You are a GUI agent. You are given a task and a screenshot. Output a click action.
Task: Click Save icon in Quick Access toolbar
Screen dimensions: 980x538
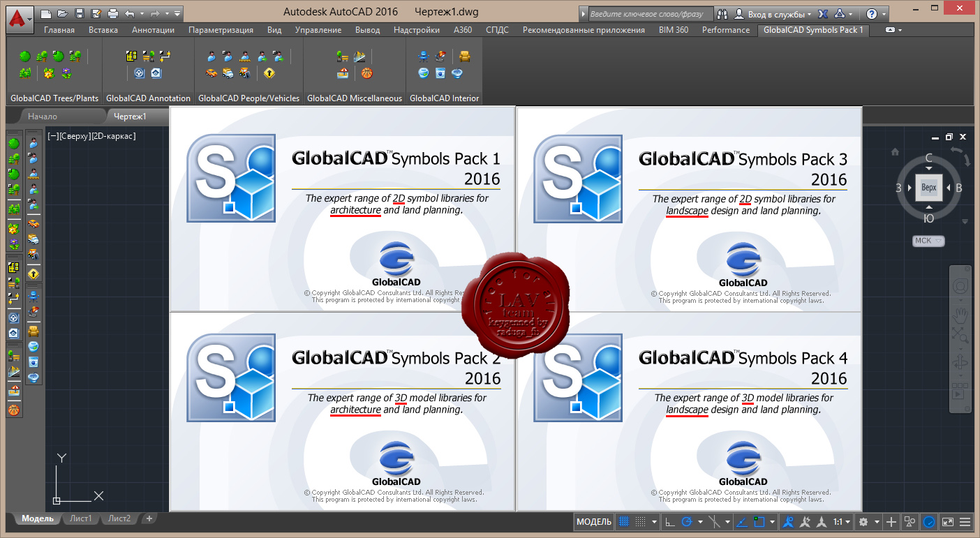coord(79,13)
